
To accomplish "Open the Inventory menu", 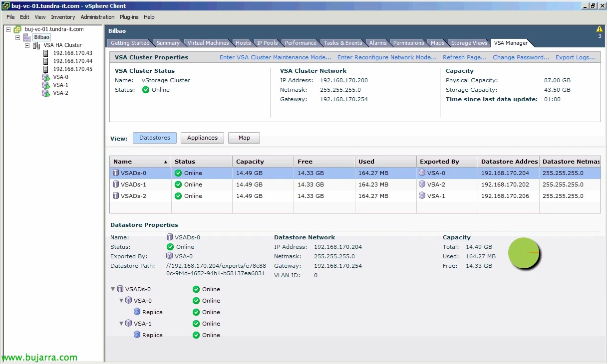I will [63, 17].
